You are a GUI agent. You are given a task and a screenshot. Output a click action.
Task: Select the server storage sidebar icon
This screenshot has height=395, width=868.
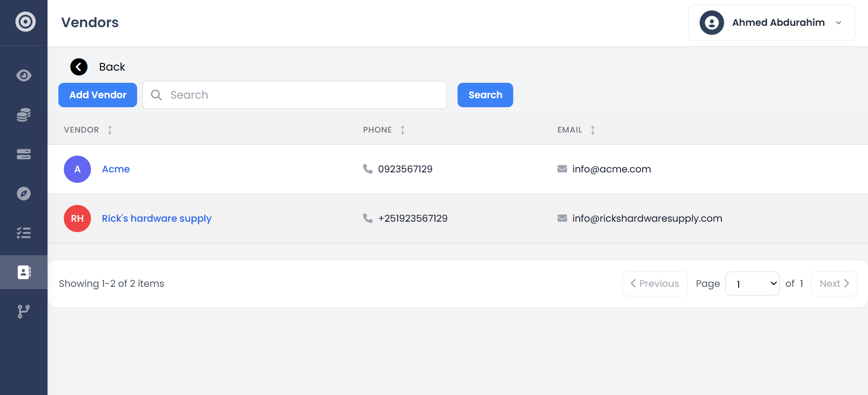(x=24, y=154)
